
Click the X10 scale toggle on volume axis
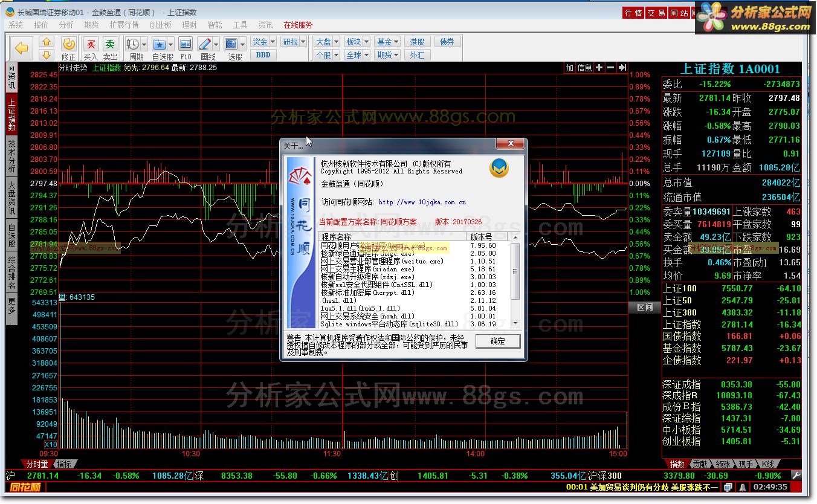(x=51, y=445)
